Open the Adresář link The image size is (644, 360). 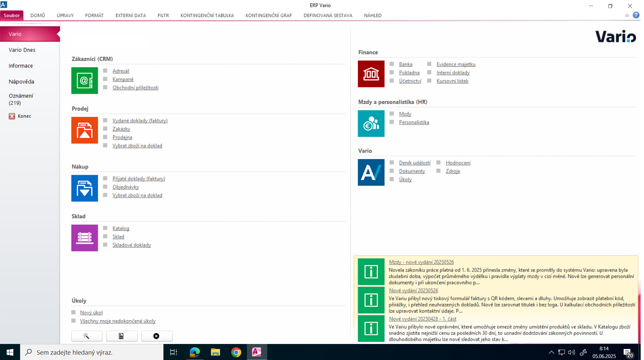[121, 71]
